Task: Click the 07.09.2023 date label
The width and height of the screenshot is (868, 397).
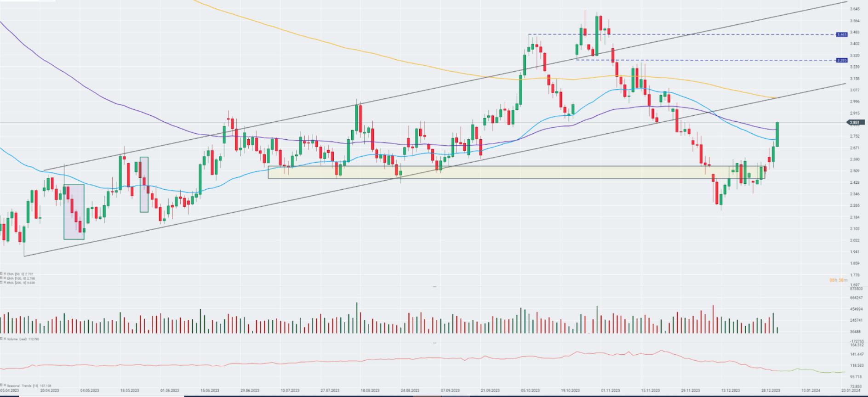Action: coord(450,391)
